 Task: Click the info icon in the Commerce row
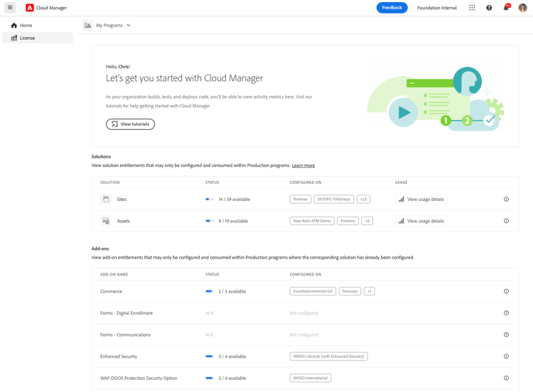[506, 291]
